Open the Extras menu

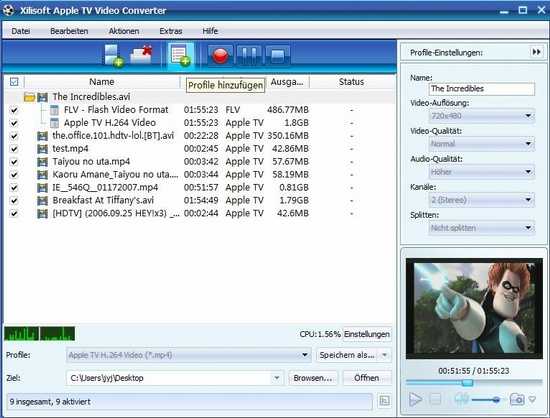coord(171,31)
